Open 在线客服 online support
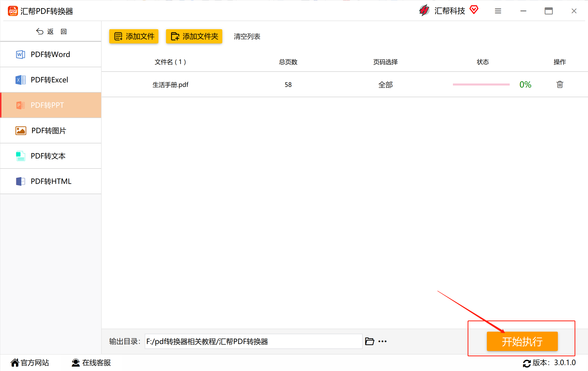The width and height of the screenshot is (588, 371). point(97,363)
